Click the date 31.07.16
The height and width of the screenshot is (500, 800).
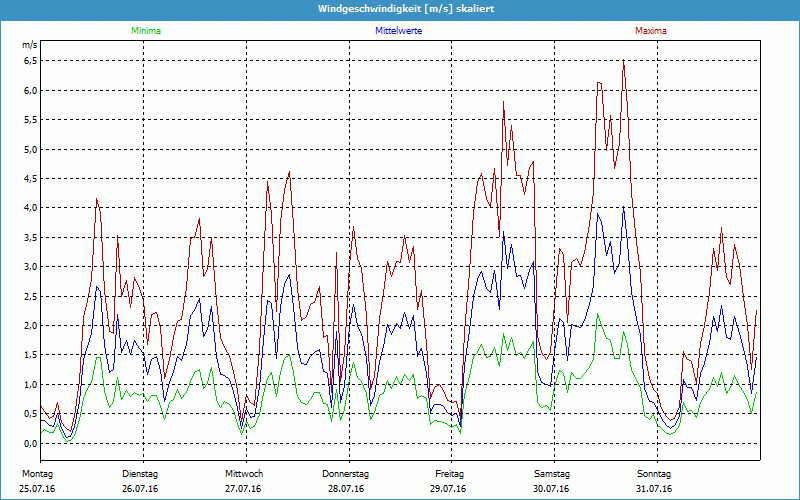[654, 489]
